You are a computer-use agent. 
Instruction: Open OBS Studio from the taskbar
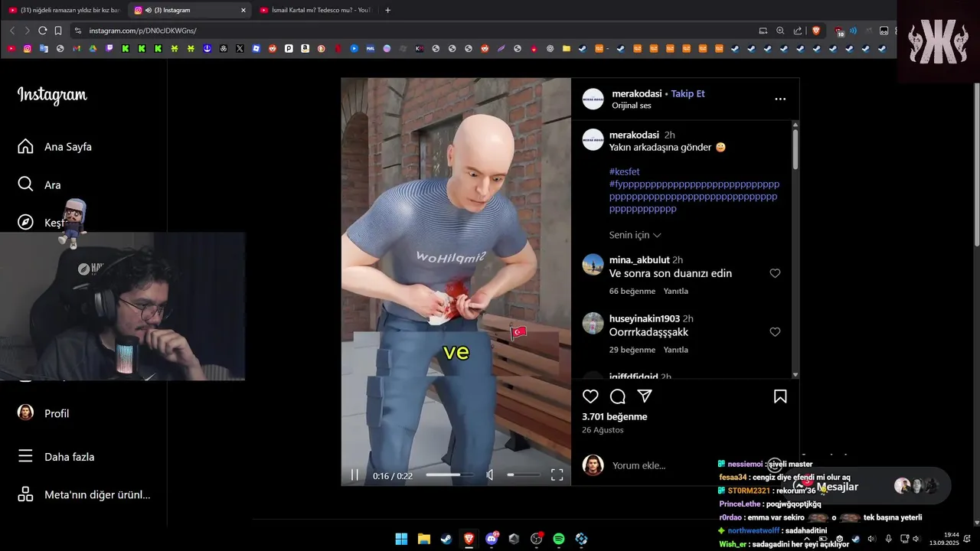537,539
